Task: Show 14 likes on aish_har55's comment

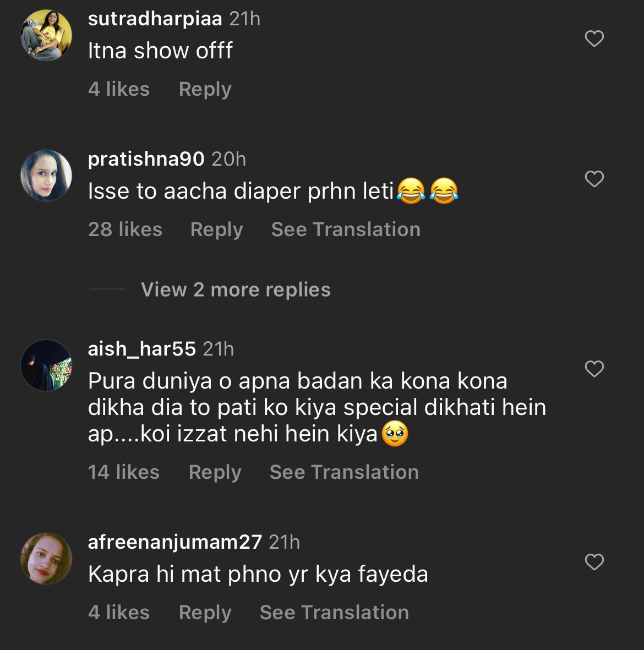Action: (x=123, y=472)
